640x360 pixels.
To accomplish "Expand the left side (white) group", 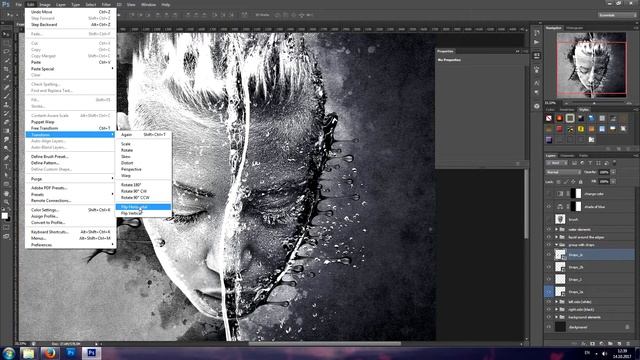I will (x=557, y=302).
